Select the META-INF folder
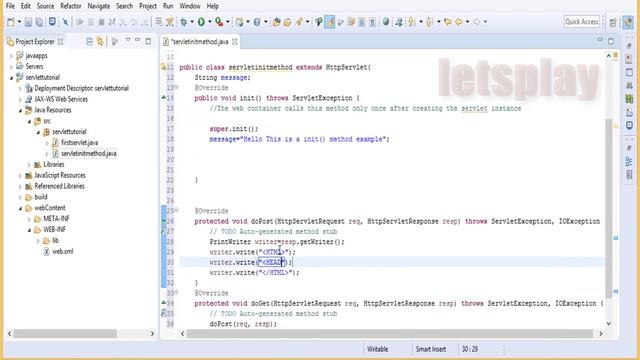640x360 pixels. pos(56,219)
